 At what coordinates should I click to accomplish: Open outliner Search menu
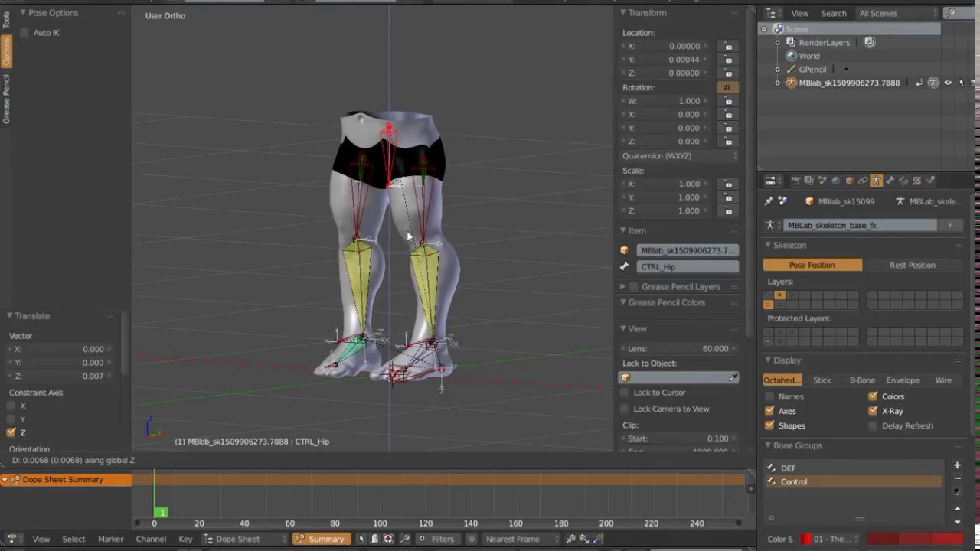[834, 13]
